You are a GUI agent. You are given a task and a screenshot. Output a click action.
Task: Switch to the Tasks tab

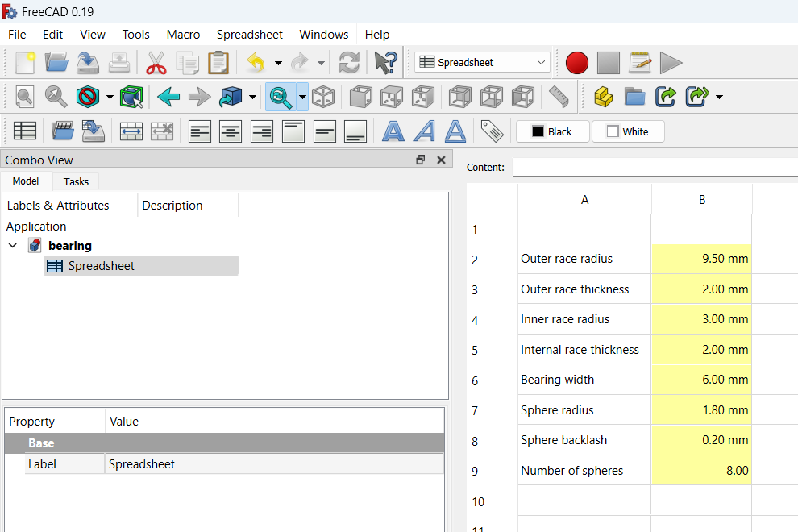coord(76,181)
